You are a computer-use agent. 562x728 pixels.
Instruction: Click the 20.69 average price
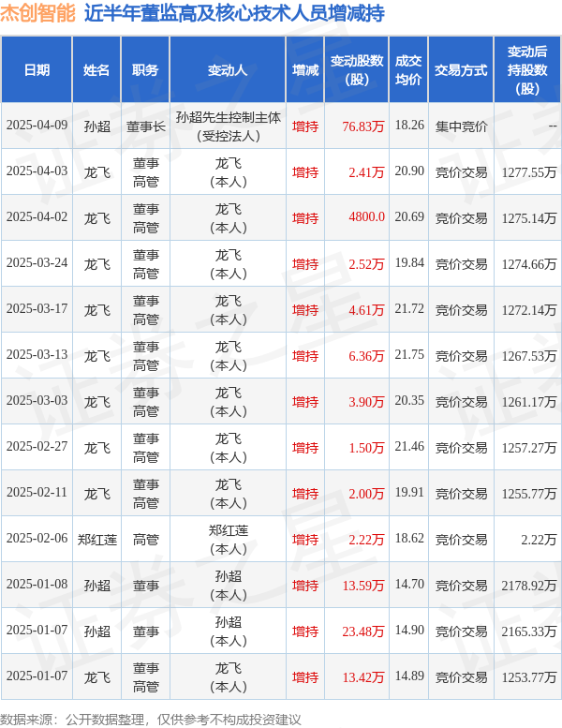409,216
